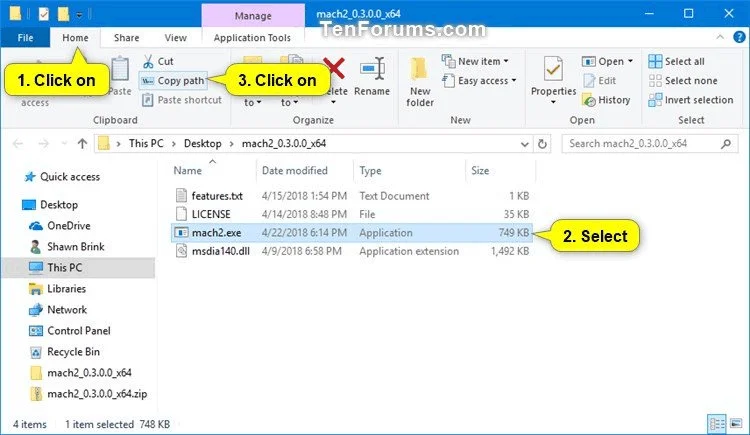Viewport: 750px width, 435px height.
Task: Click the Paste clipboard icon
Action: tap(120, 69)
